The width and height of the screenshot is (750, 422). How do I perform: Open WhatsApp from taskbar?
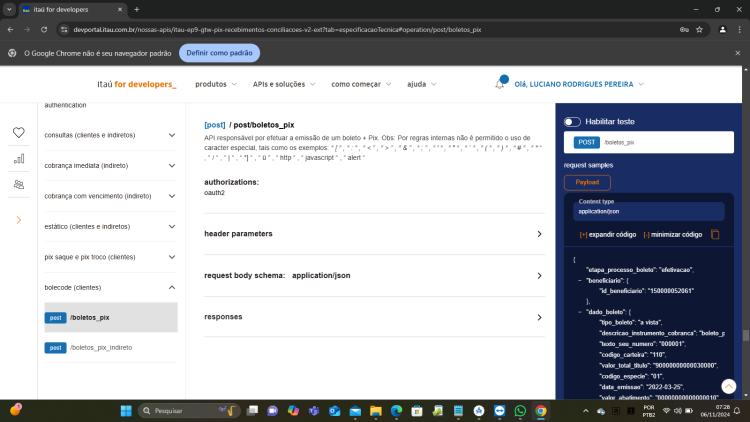[x=520, y=411]
